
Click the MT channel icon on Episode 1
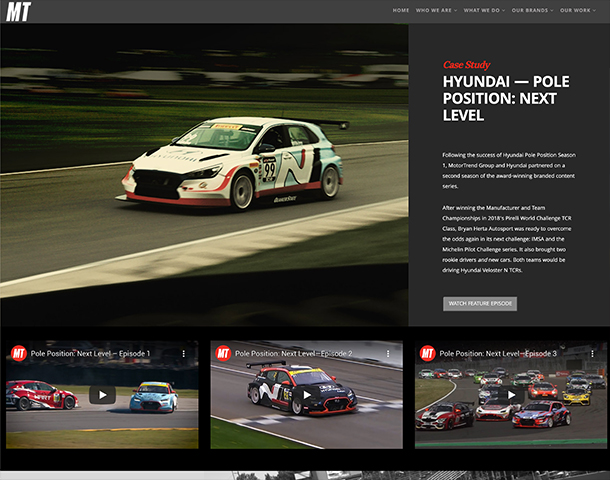point(19,353)
